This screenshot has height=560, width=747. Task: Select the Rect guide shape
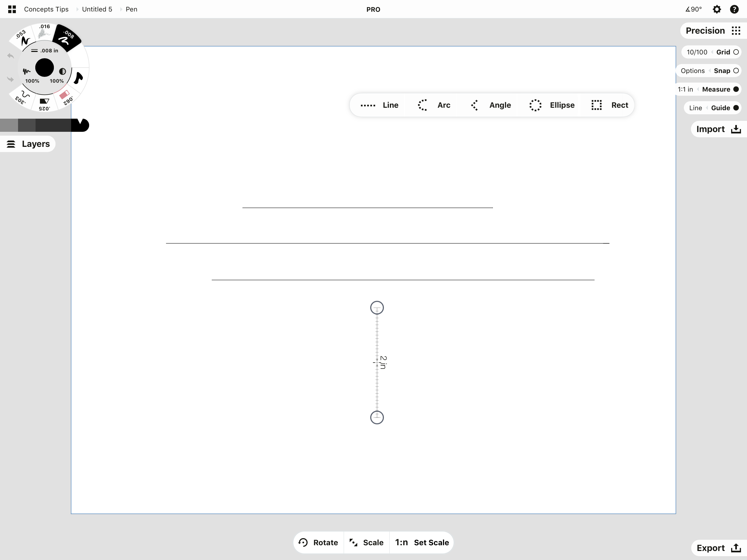(609, 105)
